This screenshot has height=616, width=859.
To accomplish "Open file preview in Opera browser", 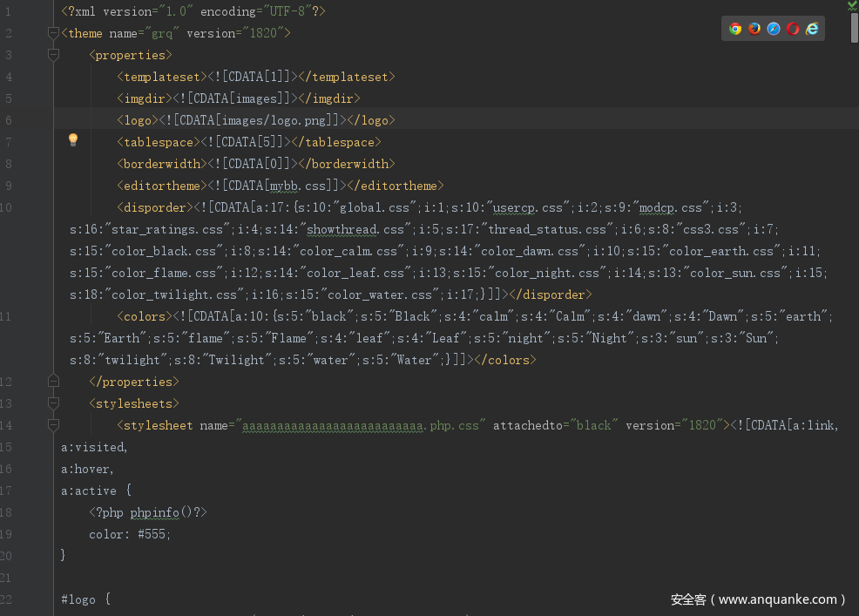I will tap(793, 29).
